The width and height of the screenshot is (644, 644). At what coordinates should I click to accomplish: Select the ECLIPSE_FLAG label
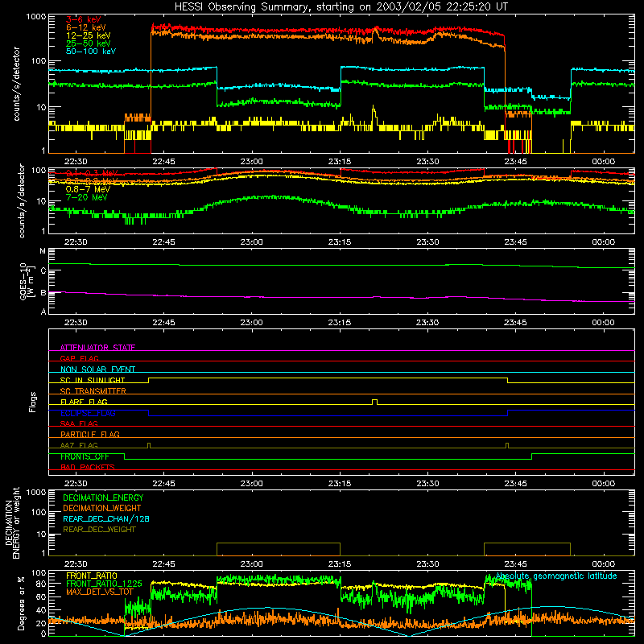tap(88, 413)
